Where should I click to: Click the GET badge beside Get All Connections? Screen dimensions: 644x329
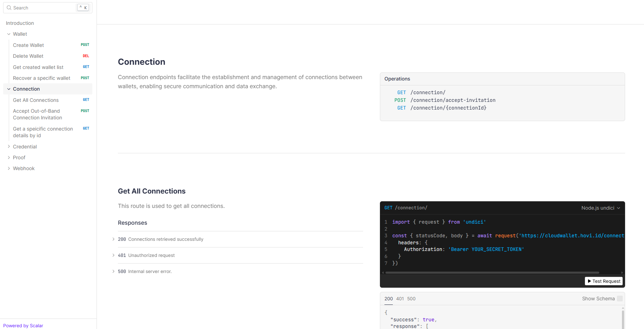pyautogui.click(x=86, y=100)
